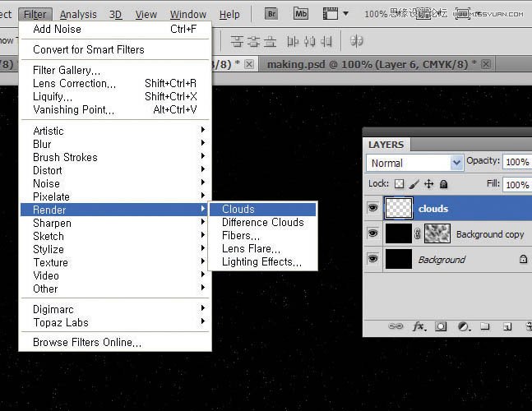Click Browse Filters Online
This screenshot has width=532, height=411.
[87, 343]
